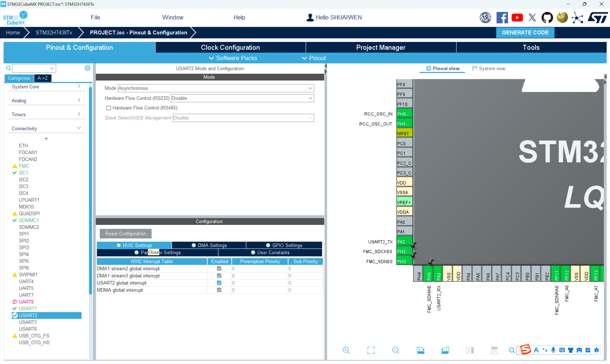Viewport: 610px width, 364px height.
Task: Zoom in on the chip pinout view
Action: point(346,350)
